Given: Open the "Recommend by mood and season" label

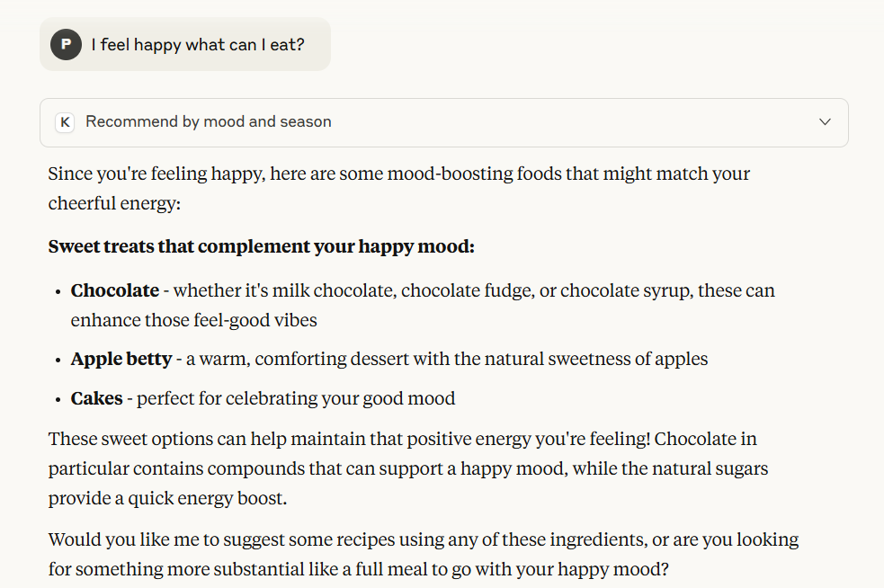Looking at the screenshot, I should coord(208,122).
